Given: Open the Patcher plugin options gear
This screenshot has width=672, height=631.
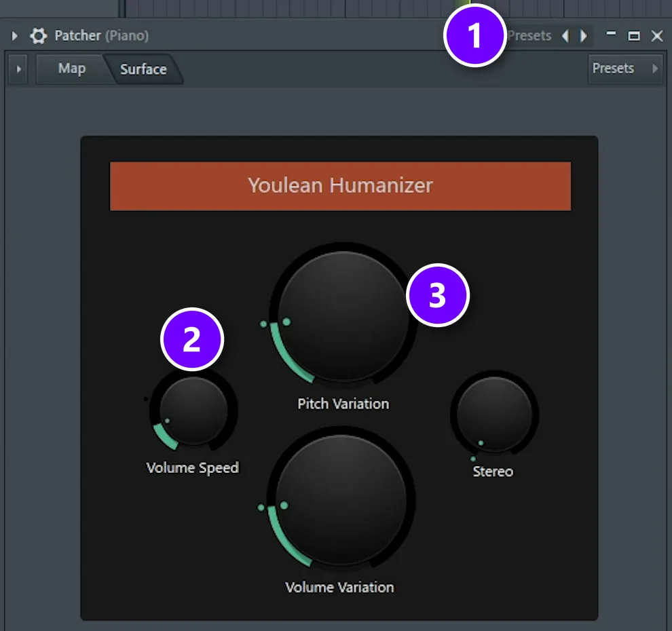Looking at the screenshot, I should pyautogui.click(x=39, y=35).
